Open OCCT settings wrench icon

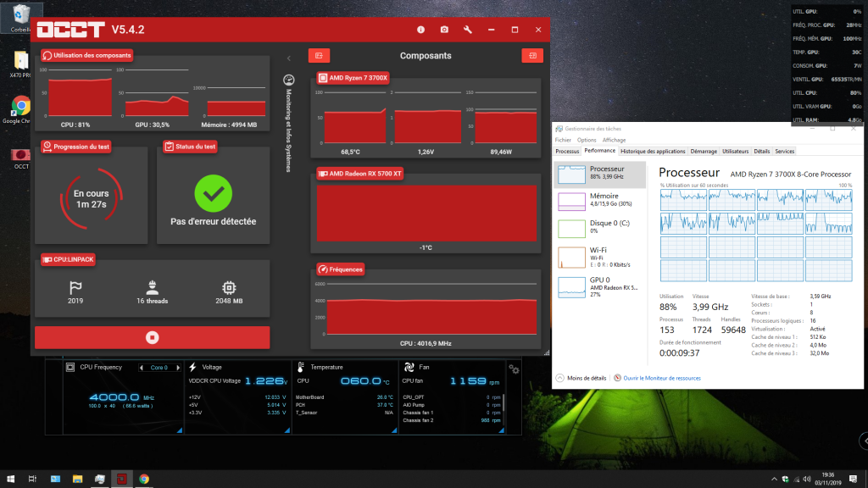[x=468, y=30]
